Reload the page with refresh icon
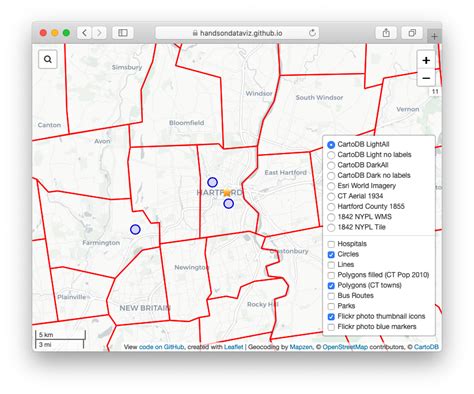This screenshot has width=474, height=394. point(312,33)
